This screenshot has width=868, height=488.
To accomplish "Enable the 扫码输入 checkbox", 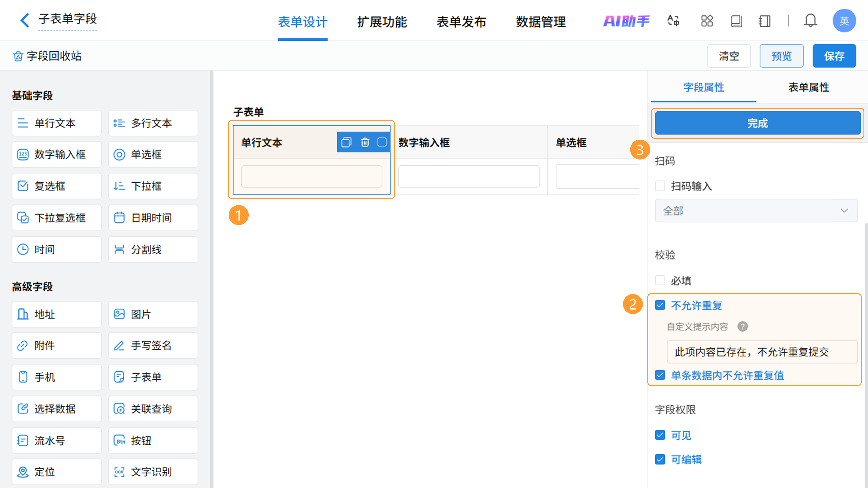I will 660,186.
